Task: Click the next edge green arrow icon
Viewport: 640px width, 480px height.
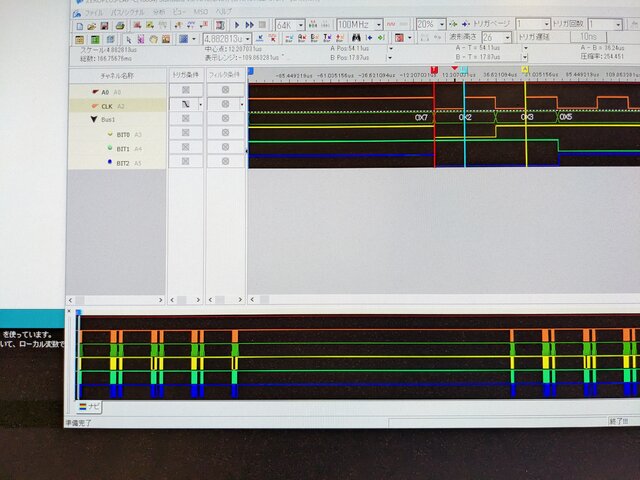Action: (x=381, y=38)
